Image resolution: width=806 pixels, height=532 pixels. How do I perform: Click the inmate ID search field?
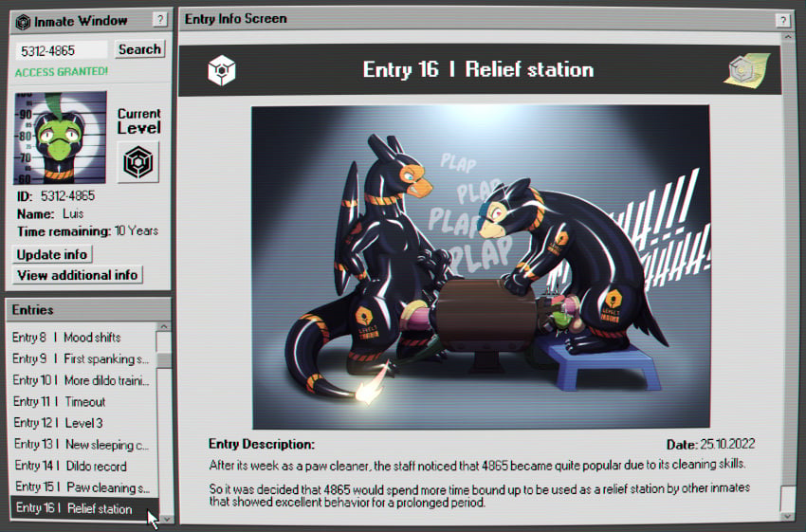(x=62, y=50)
